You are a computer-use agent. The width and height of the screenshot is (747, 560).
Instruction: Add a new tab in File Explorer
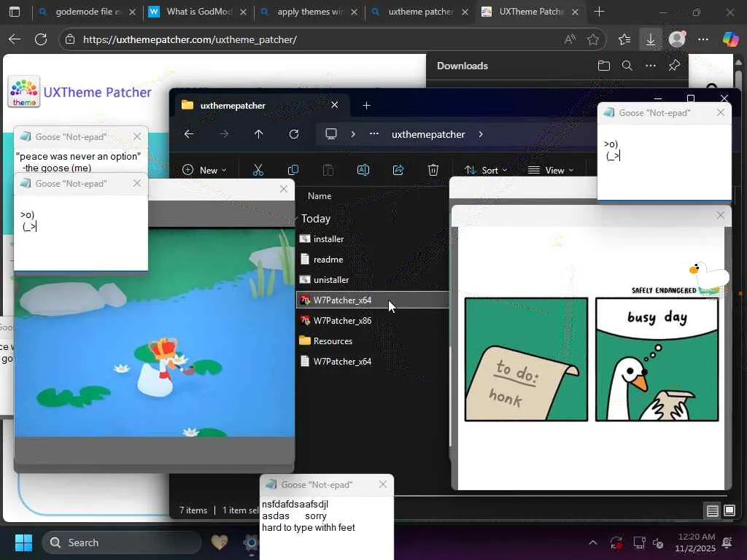point(366,105)
